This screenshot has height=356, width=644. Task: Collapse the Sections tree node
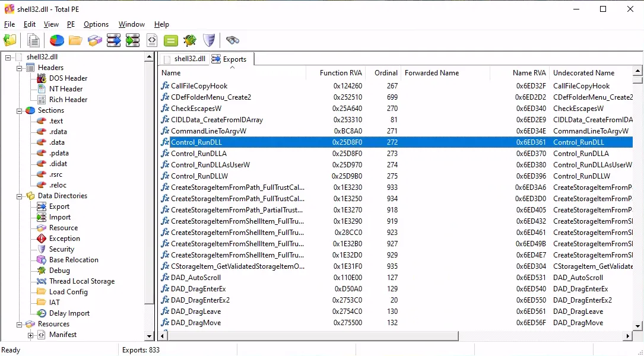tap(20, 110)
